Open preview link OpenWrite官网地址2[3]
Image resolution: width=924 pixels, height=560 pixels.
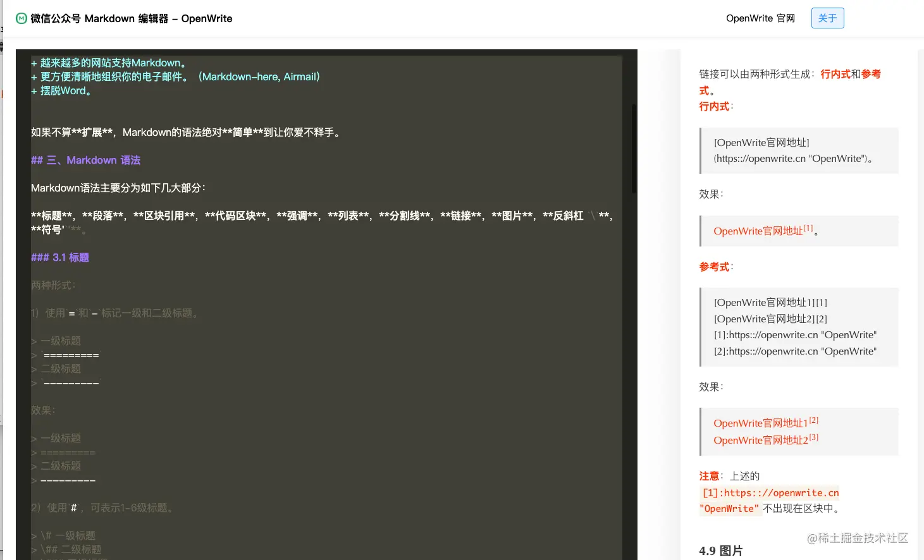click(x=766, y=440)
